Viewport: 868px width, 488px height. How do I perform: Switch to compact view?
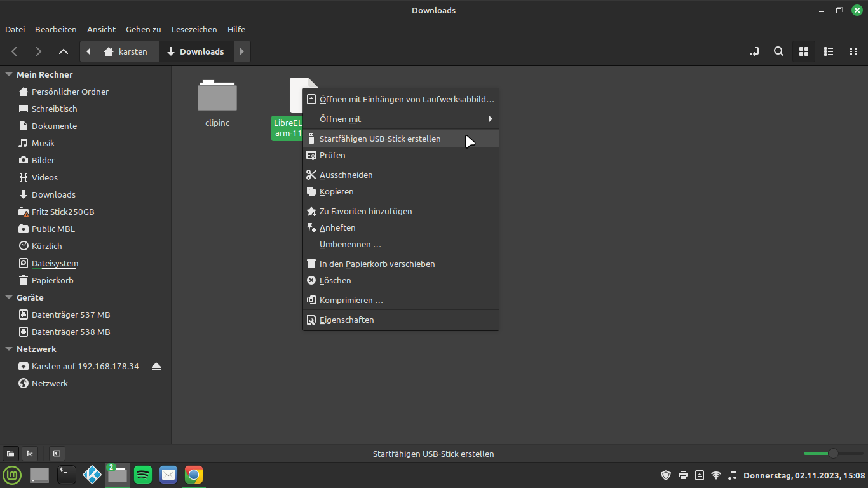pyautogui.click(x=853, y=51)
